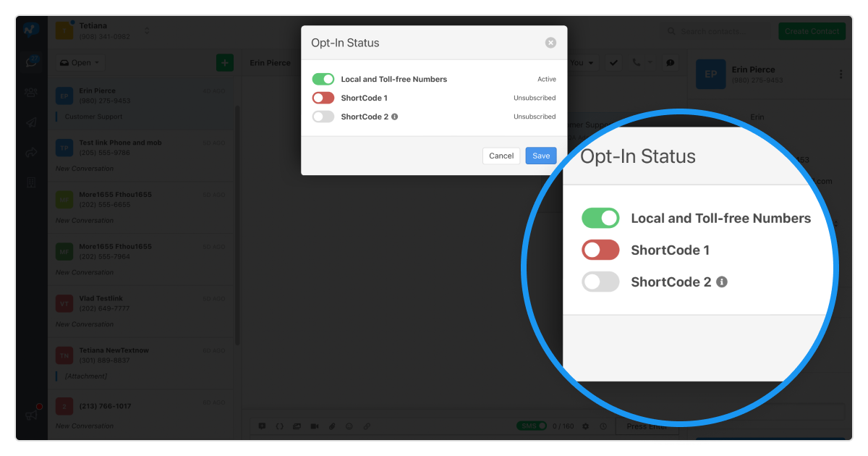
Task: Open the conversations inbox with 27 badge
Action: (31, 62)
